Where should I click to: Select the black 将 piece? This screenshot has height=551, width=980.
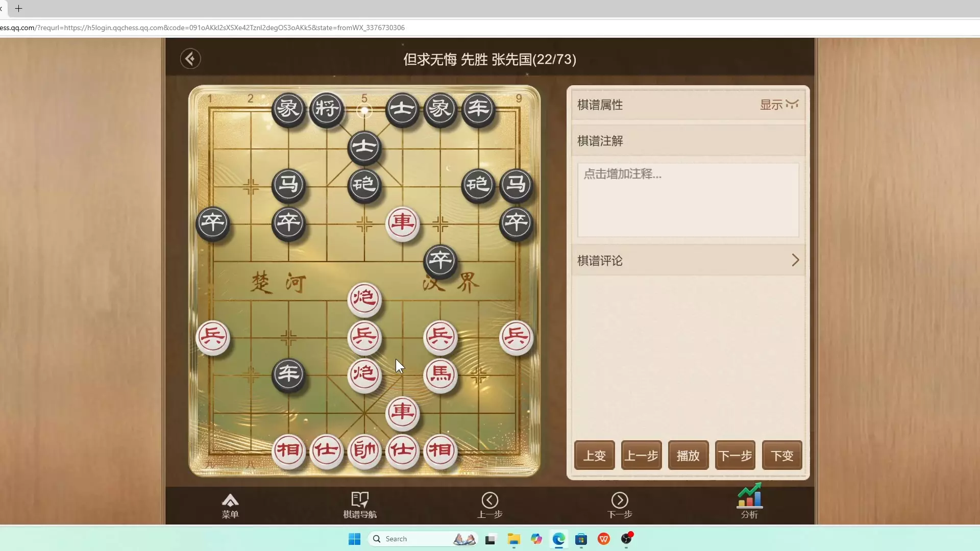point(327,109)
